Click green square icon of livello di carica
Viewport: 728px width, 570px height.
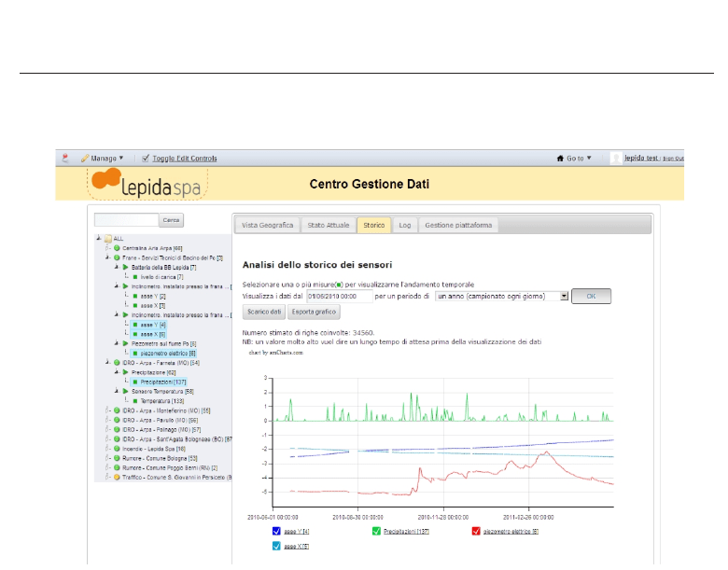[x=135, y=277]
